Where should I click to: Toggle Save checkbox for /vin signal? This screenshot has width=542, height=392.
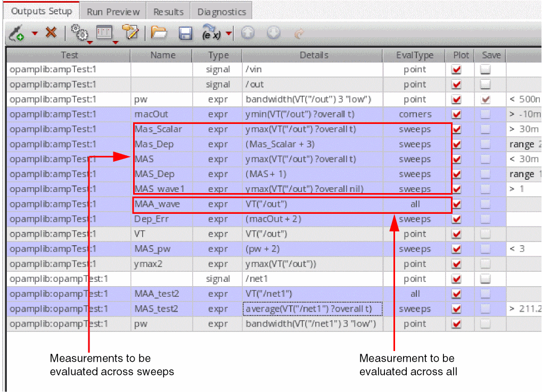coord(486,70)
